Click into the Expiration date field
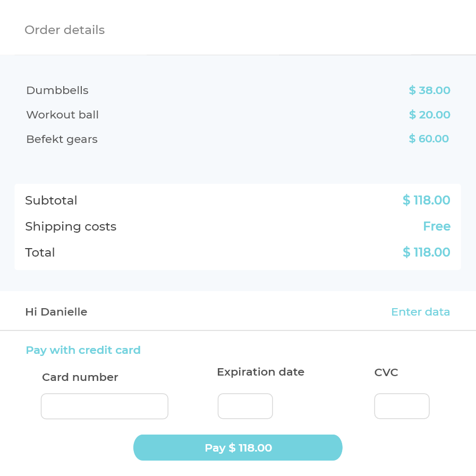Viewport: 476px width, 476px height. click(245, 406)
